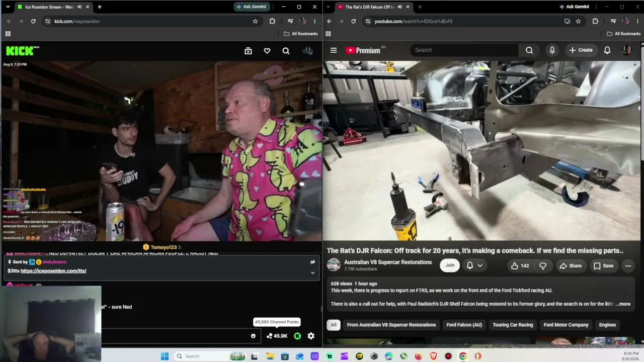Image resolution: width=644 pixels, height=362 pixels.
Task: Install YouTube app from address bar icon
Action: pos(567,21)
